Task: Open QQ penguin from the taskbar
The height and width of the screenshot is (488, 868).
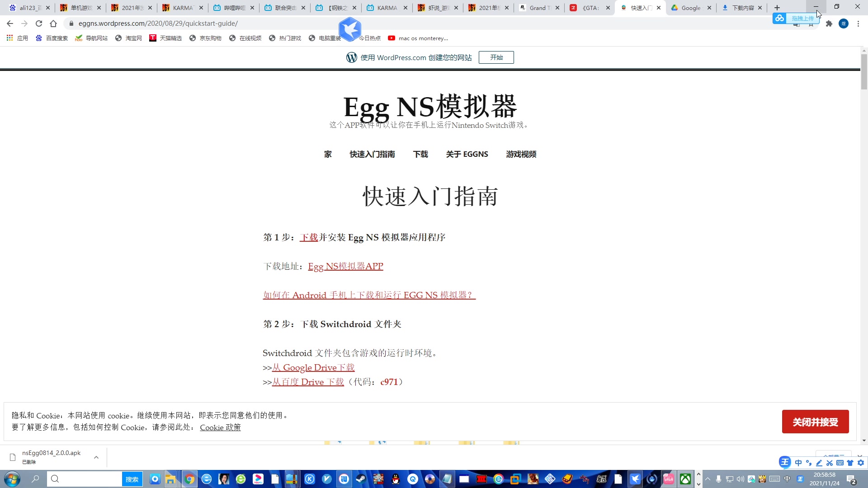Action: coord(395,479)
